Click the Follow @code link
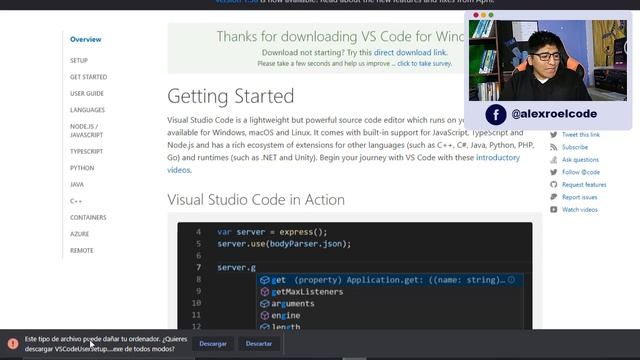Viewport: 640px width, 360px height. [581, 172]
